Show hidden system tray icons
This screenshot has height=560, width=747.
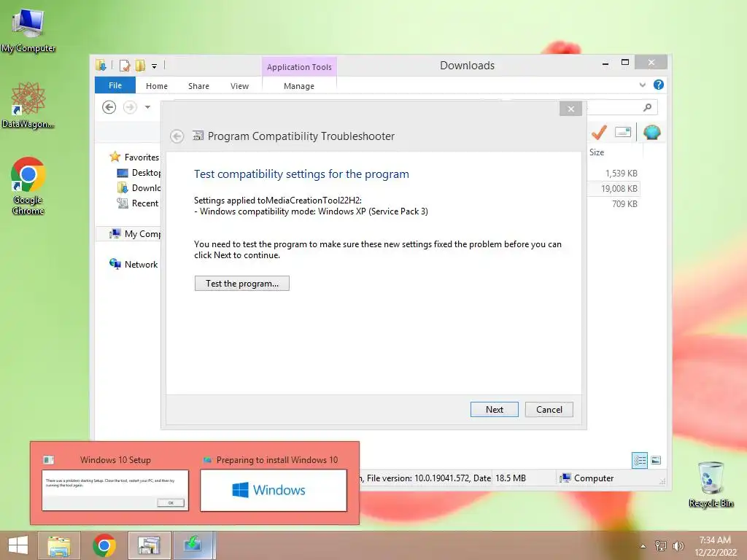643,546
